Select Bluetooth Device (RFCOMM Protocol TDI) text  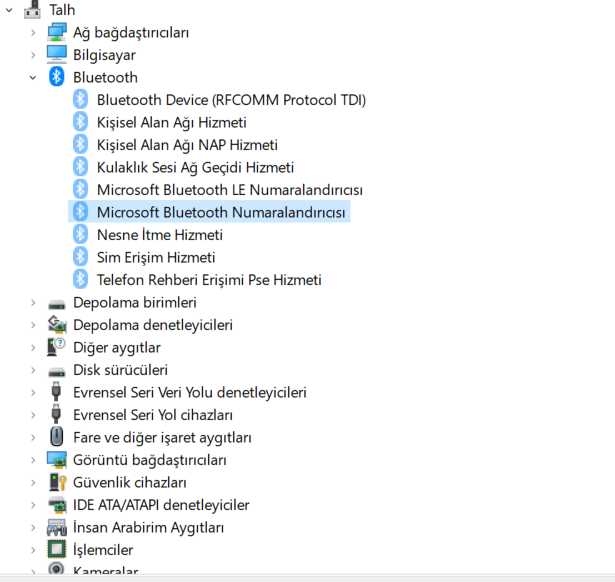click(x=231, y=100)
